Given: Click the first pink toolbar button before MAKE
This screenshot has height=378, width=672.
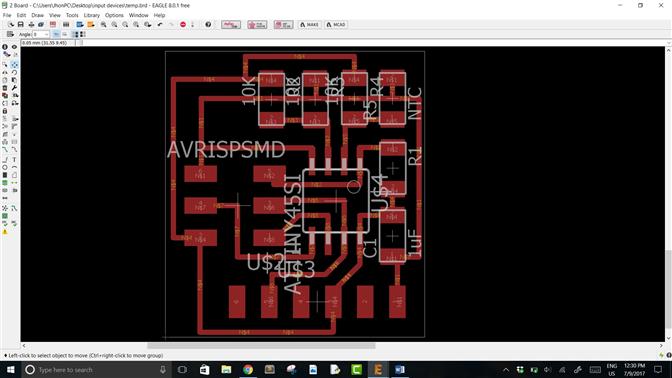Looking at the screenshot, I should pyautogui.click(x=231, y=24).
